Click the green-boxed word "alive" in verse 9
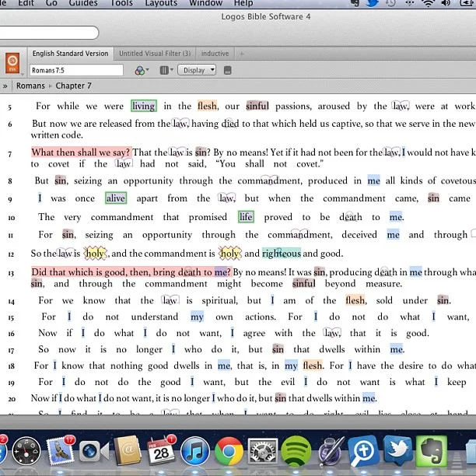 pyautogui.click(x=116, y=198)
